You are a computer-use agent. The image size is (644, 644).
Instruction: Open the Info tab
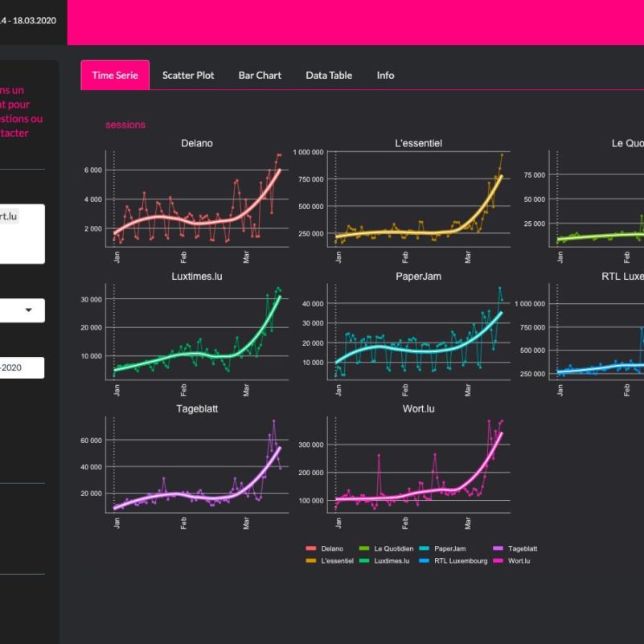[x=385, y=75]
